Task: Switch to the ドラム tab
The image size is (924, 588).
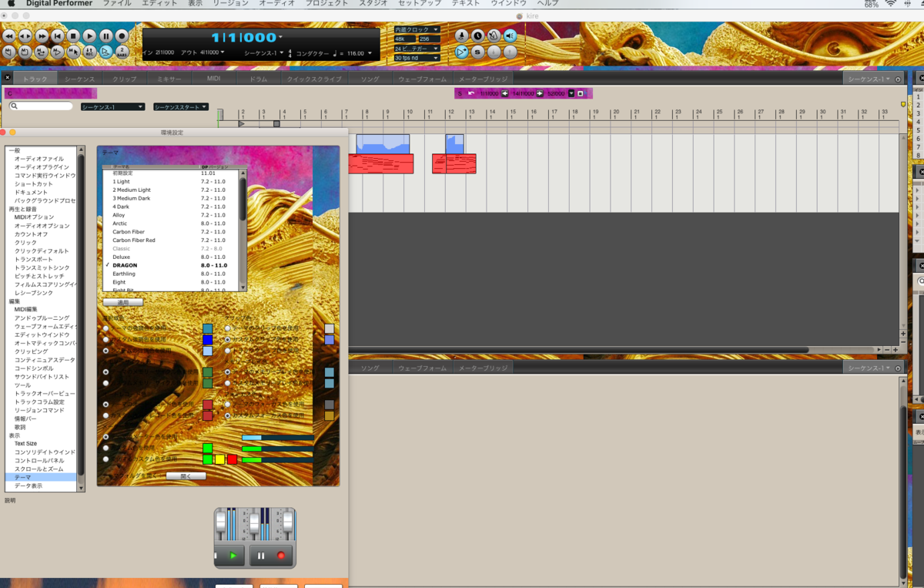Action: 258,79
